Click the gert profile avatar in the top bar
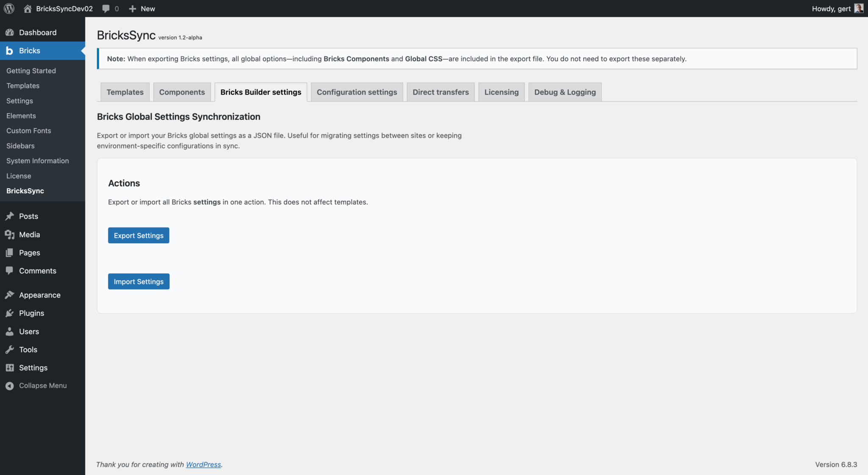Viewport: 868px width, 475px height. [x=860, y=8]
